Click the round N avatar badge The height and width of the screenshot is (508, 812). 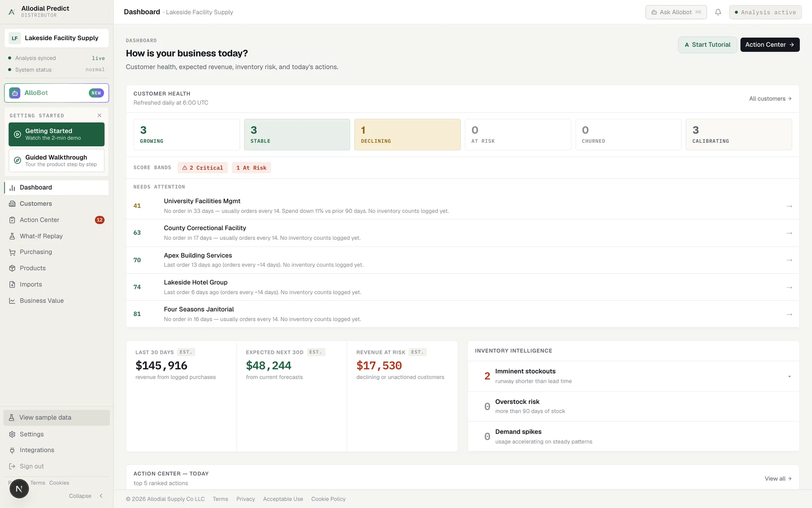click(x=19, y=489)
